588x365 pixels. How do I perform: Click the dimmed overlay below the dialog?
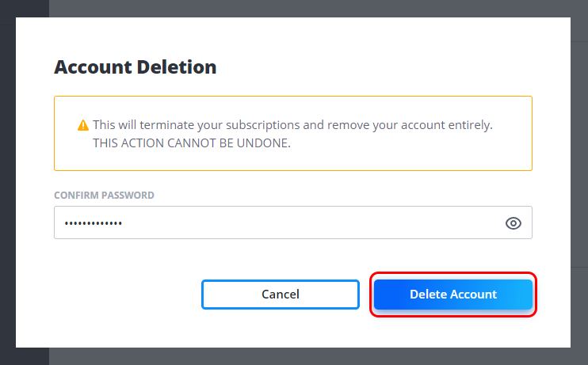pyautogui.click(x=317, y=356)
